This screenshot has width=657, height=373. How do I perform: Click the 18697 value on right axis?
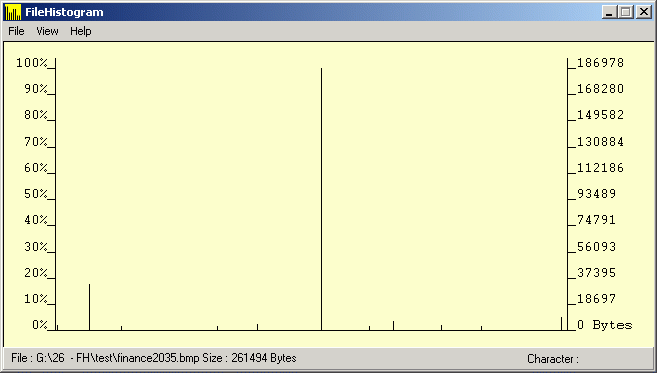click(597, 299)
